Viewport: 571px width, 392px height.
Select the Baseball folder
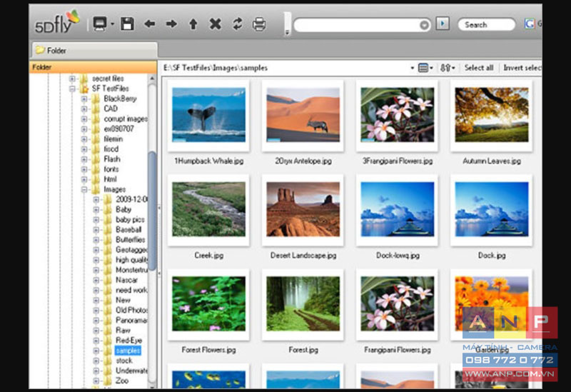[128, 229]
